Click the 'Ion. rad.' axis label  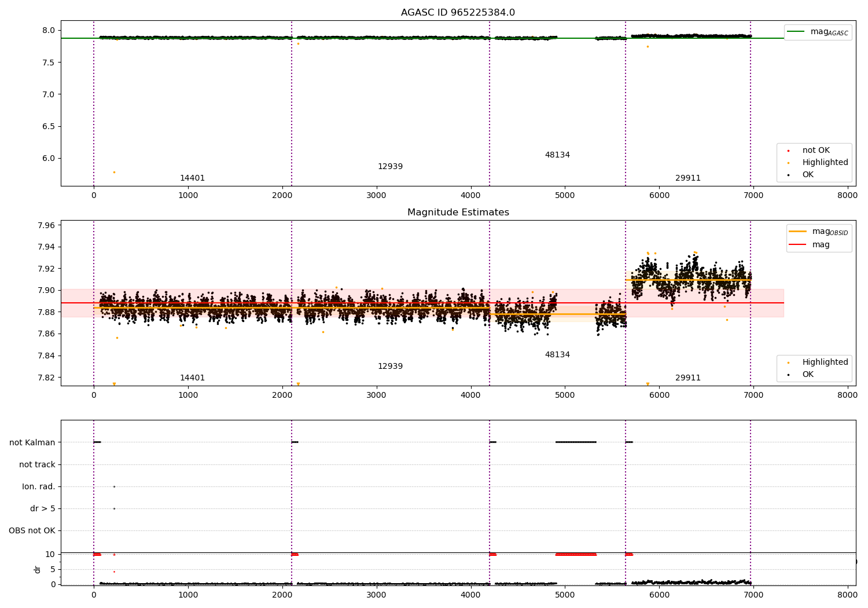pos(39,487)
